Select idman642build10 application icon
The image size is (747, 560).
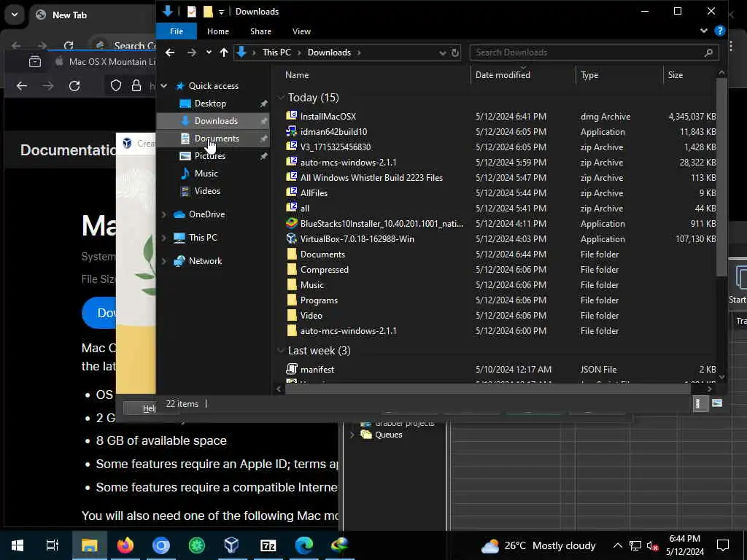291,131
